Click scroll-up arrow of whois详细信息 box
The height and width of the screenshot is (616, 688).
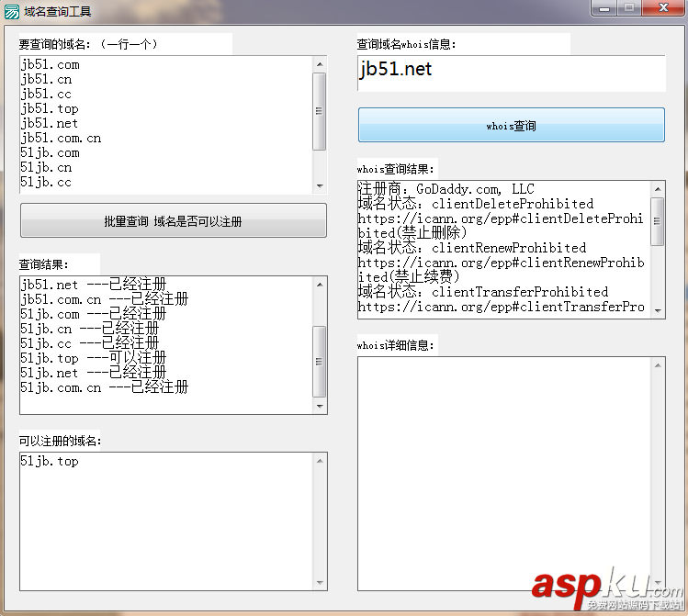[658, 365]
